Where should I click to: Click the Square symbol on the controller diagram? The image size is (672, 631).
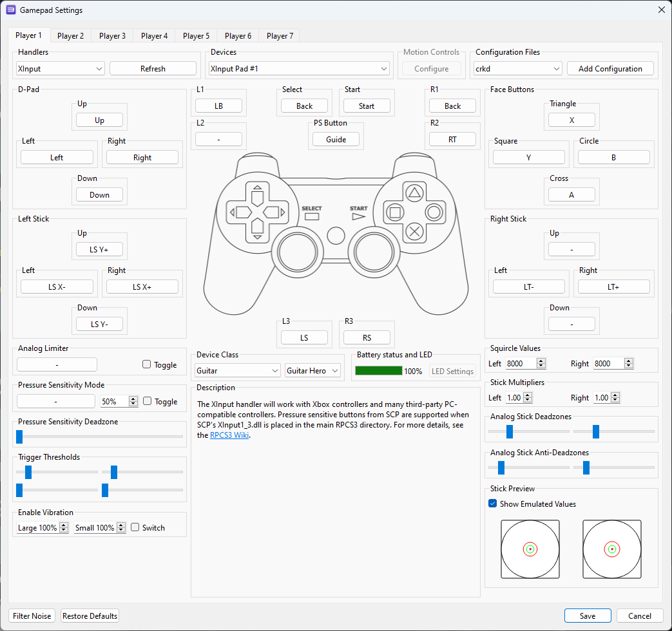click(x=395, y=211)
